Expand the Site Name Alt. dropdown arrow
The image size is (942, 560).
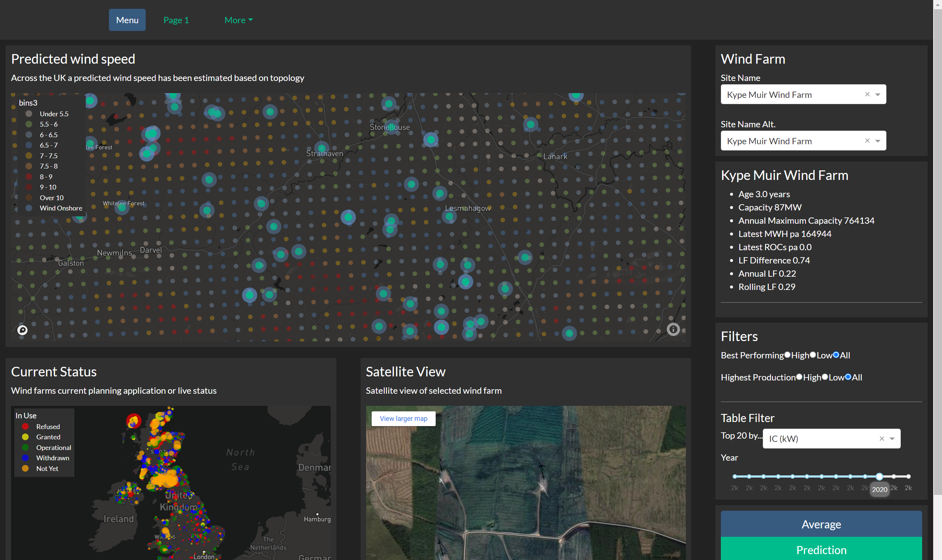[878, 141]
